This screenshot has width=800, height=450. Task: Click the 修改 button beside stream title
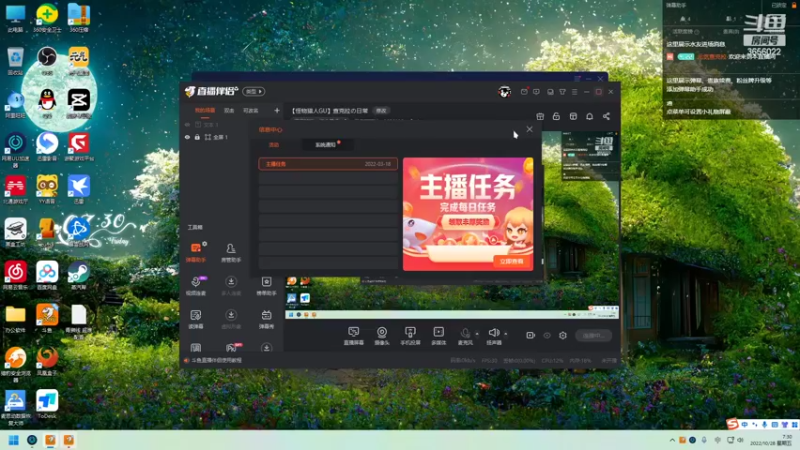click(381, 111)
